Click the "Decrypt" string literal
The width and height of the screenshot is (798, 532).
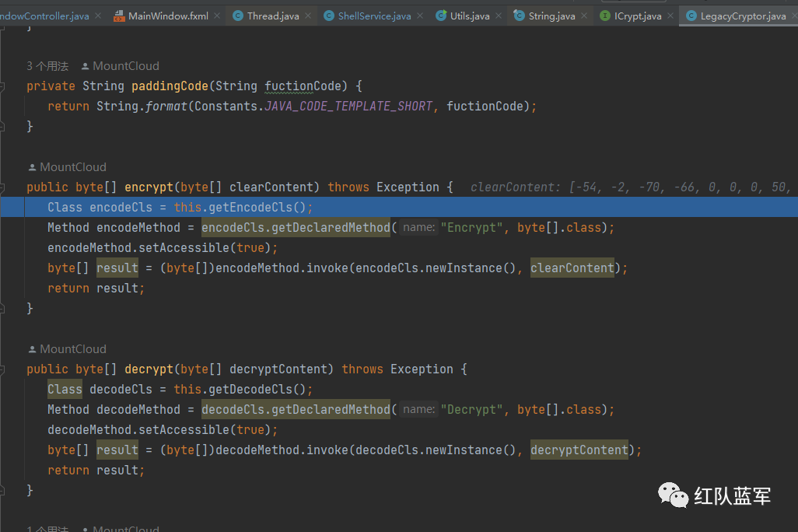pos(472,410)
